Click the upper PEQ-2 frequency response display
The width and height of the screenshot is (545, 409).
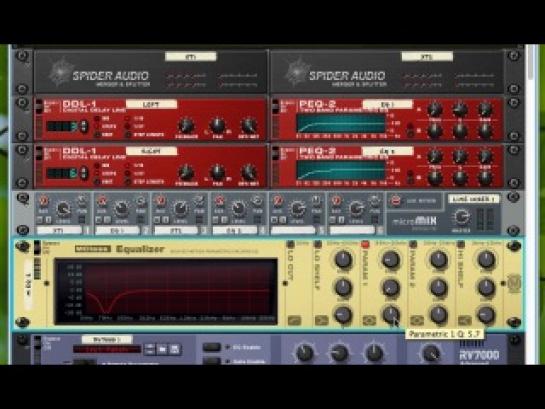point(341,123)
